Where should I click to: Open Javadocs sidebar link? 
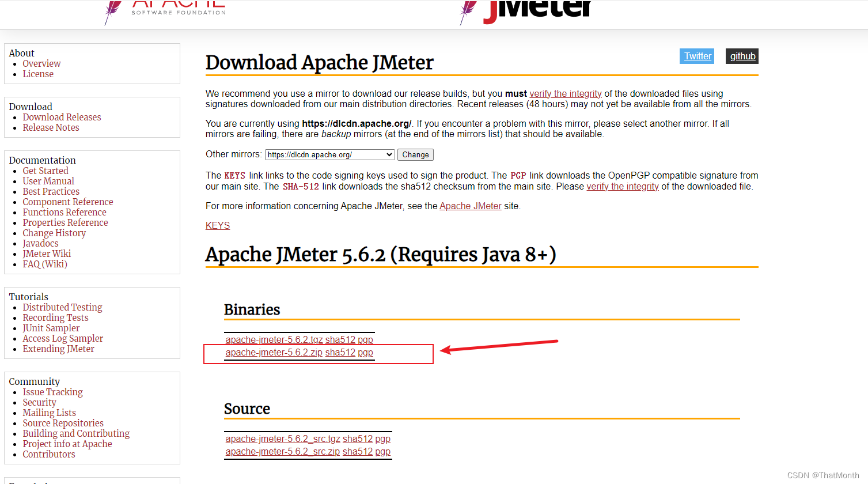pyautogui.click(x=40, y=243)
